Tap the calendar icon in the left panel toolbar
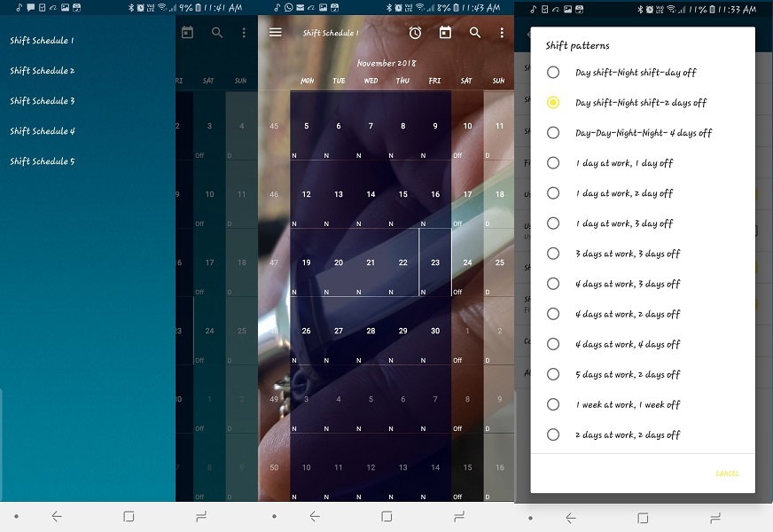773x532 pixels. 189,32
